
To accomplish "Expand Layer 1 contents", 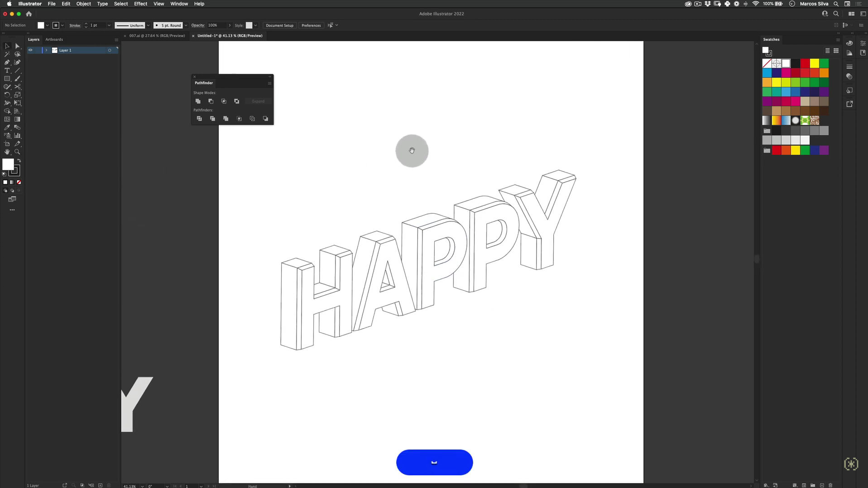I will (x=46, y=50).
